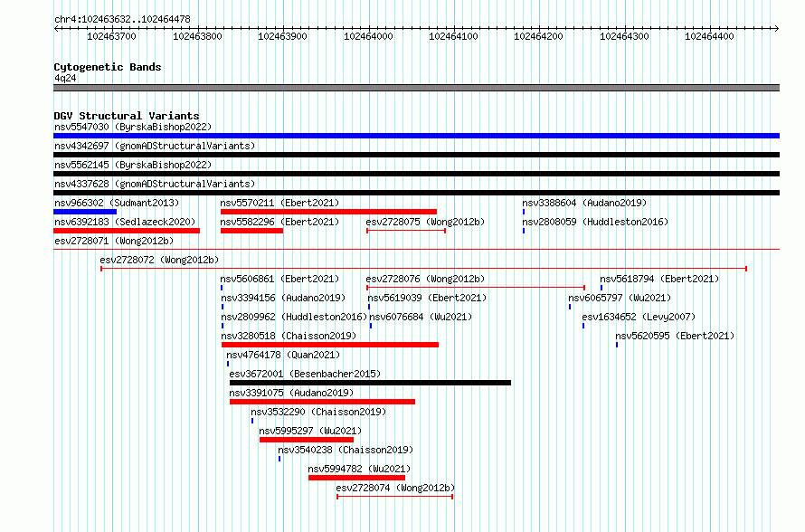The width and height of the screenshot is (805, 532).
Task: Click ruler position 102464200
Action: tap(538, 36)
